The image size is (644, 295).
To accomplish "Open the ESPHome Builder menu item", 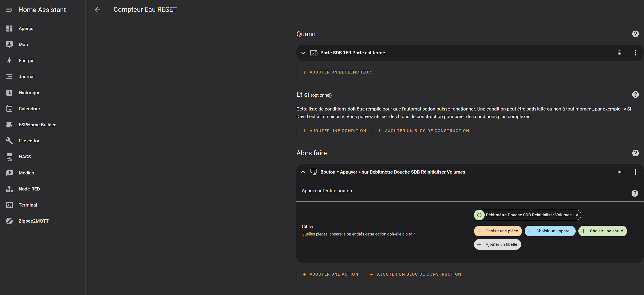I will (x=43, y=125).
